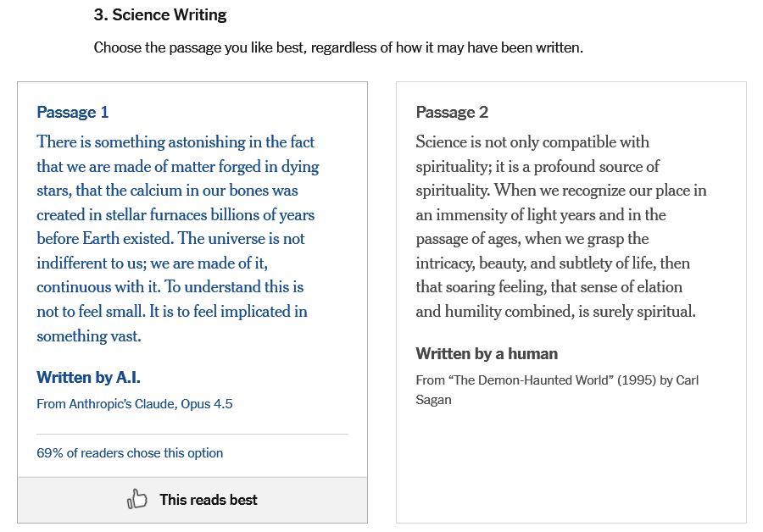Screen dimensions: 763x532
Task: Click "Science is not only compatible" sentence
Action: pos(532,142)
